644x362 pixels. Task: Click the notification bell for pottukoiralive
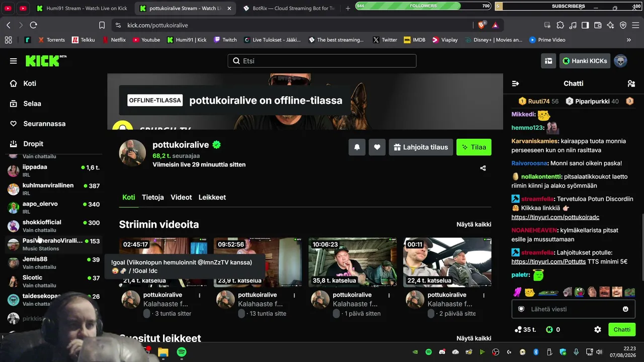pos(357,147)
